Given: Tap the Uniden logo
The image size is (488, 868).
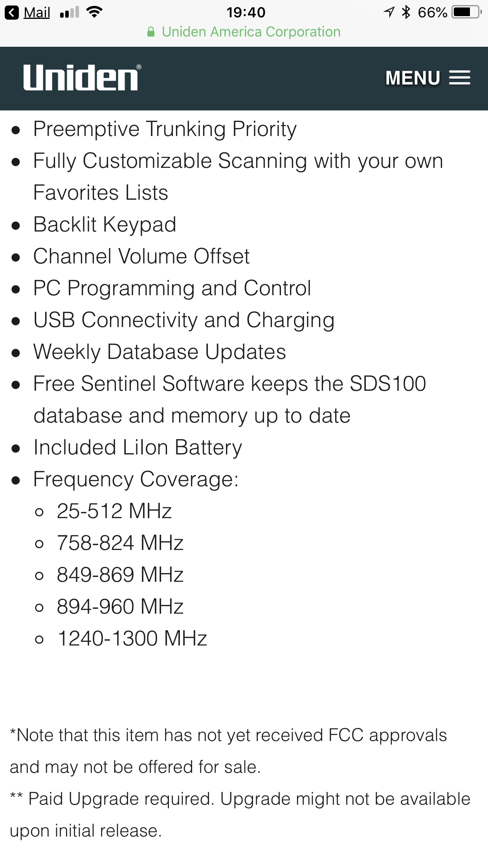Looking at the screenshot, I should pos(82,77).
